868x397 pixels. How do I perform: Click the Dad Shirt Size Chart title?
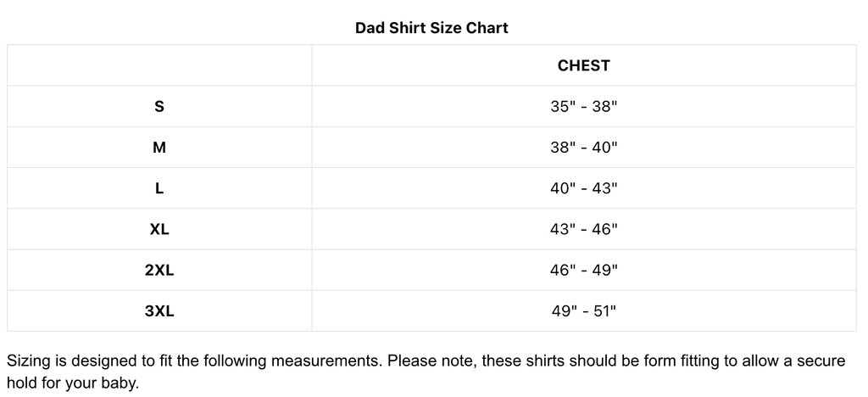431,28
